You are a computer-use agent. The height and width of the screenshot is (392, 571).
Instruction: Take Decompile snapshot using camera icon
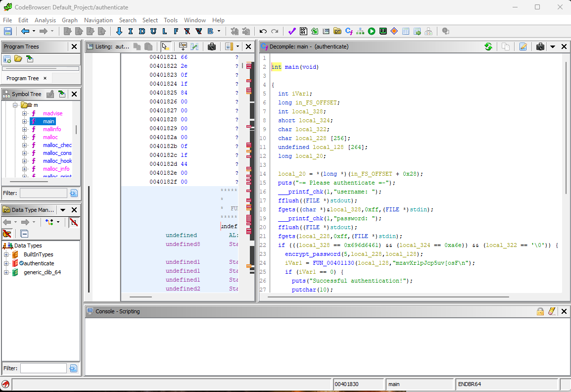pos(540,47)
